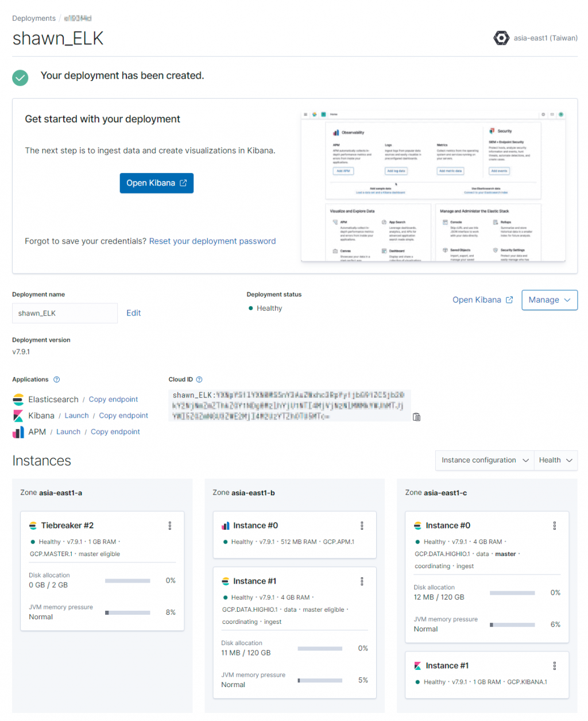This screenshot has width=588, height=721.
Task: Open zone b Instance #1 options menu
Action: (362, 581)
